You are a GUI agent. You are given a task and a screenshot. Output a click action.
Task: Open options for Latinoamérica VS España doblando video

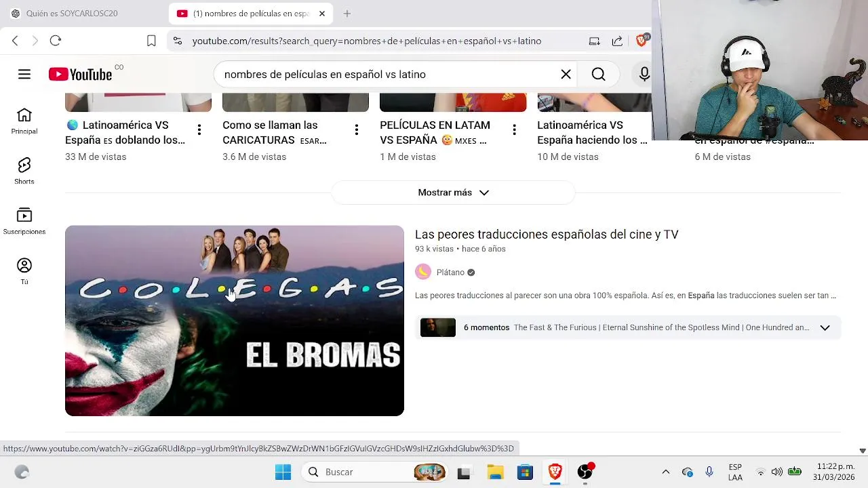tap(199, 129)
